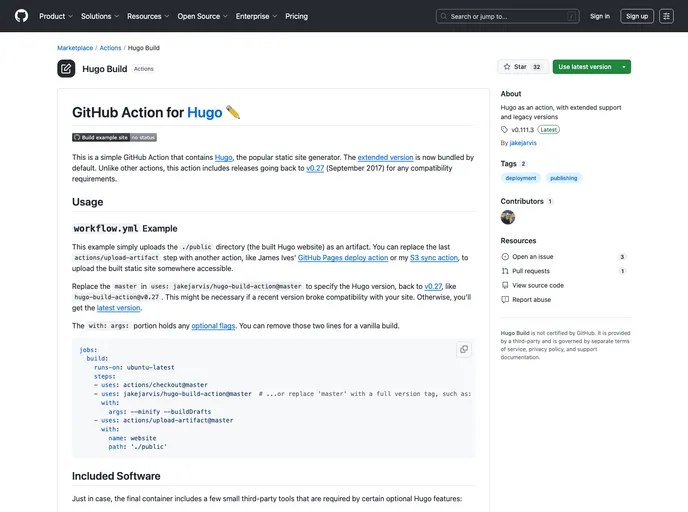
Task: Open jakejarvis author profile link
Action: point(523,143)
